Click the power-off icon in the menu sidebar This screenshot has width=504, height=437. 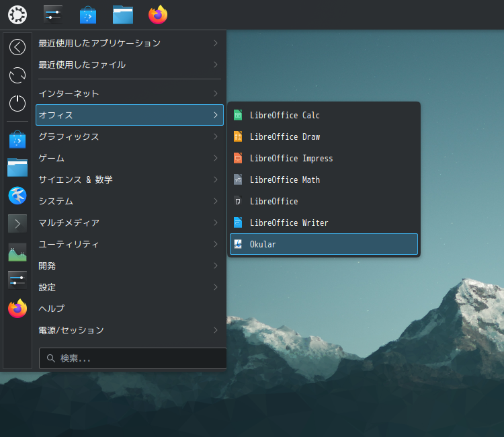17,104
